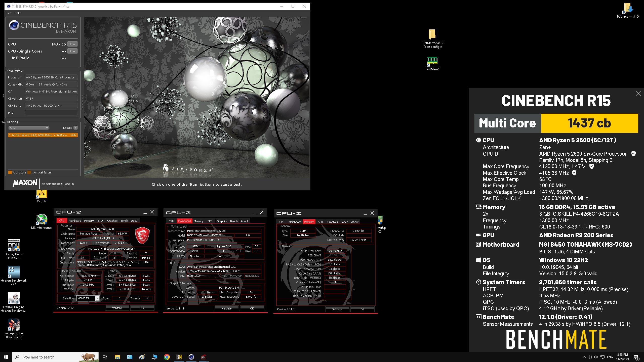Open the Catzilla desktop icon
Image resolution: width=644 pixels, height=362 pixels.
click(x=42, y=196)
